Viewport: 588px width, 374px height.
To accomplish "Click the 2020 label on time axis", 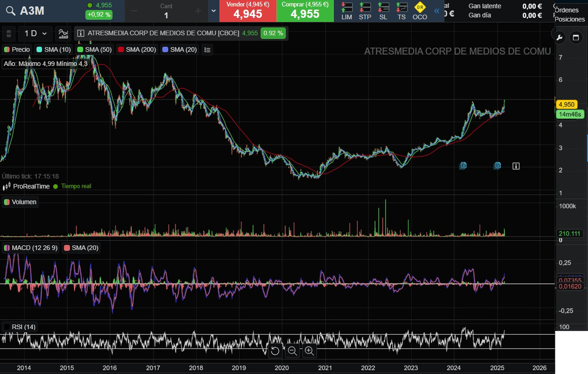I will pos(282,368).
